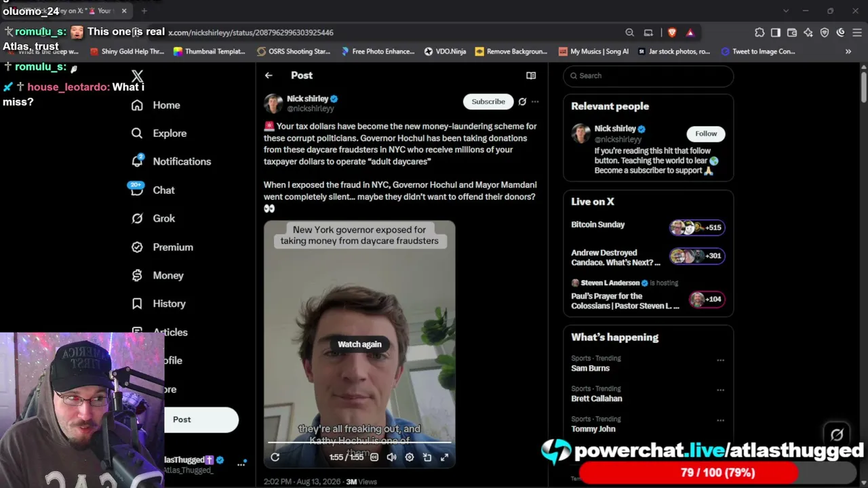Viewport: 868px width, 488px height.
Task: Expand the hidden bookmarks overflow chevron
Action: click(x=848, y=52)
